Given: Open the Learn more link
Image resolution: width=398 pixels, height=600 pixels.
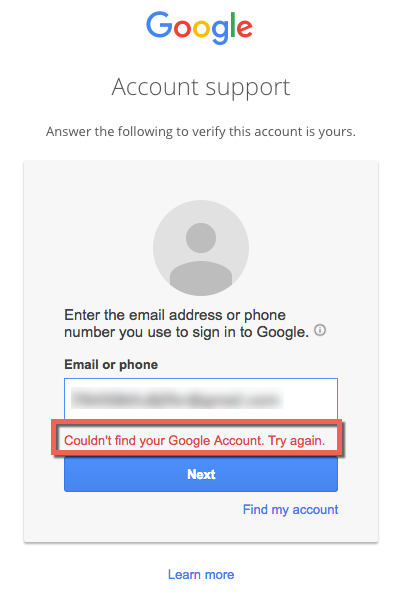Looking at the screenshot, I should pyautogui.click(x=201, y=575).
